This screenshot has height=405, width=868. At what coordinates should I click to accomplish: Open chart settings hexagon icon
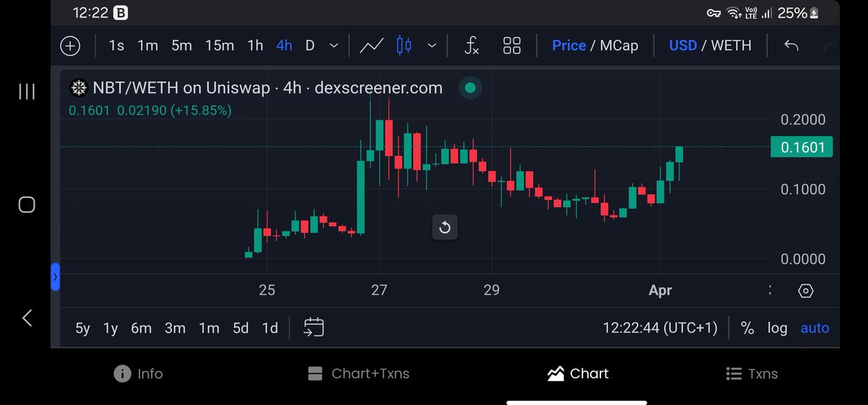tap(806, 291)
